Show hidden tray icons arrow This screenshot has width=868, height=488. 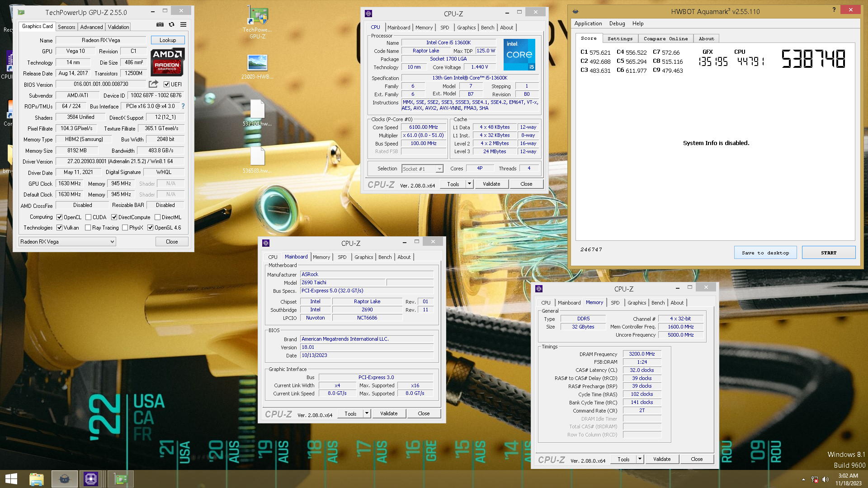(x=803, y=479)
